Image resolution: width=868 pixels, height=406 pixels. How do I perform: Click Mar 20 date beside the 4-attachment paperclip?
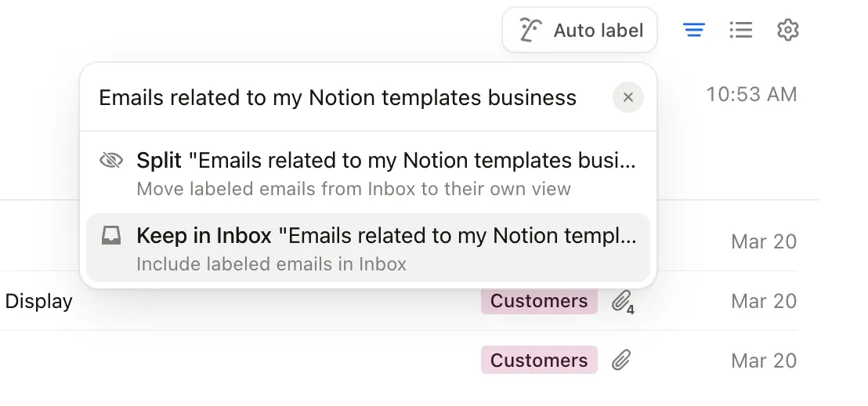pyautogui.click(x=763, y=301)
